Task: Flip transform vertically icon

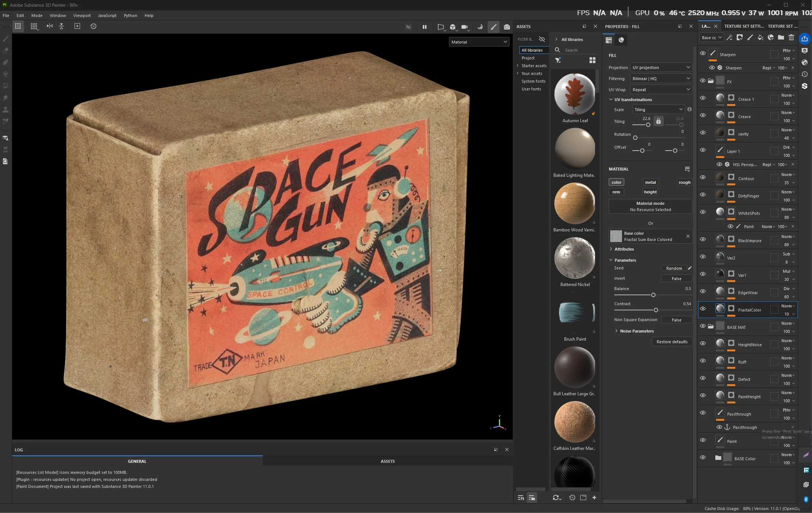Action: (62, 26)
